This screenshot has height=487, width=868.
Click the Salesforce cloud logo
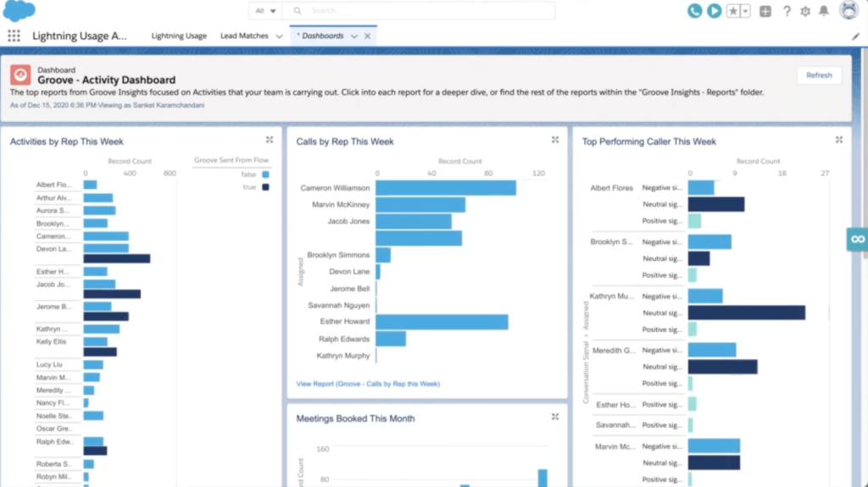pos(19,10)
